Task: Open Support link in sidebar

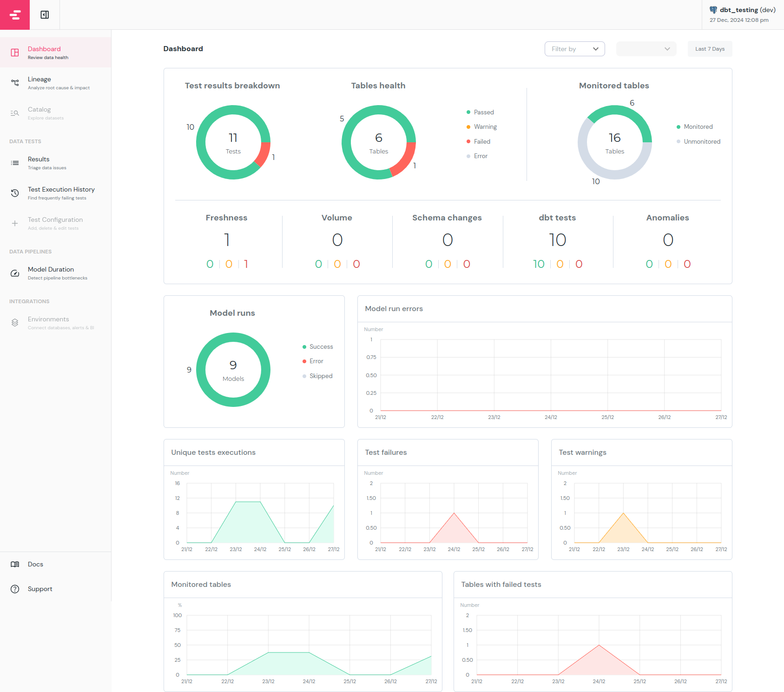Action: click(x=55, y=589)
